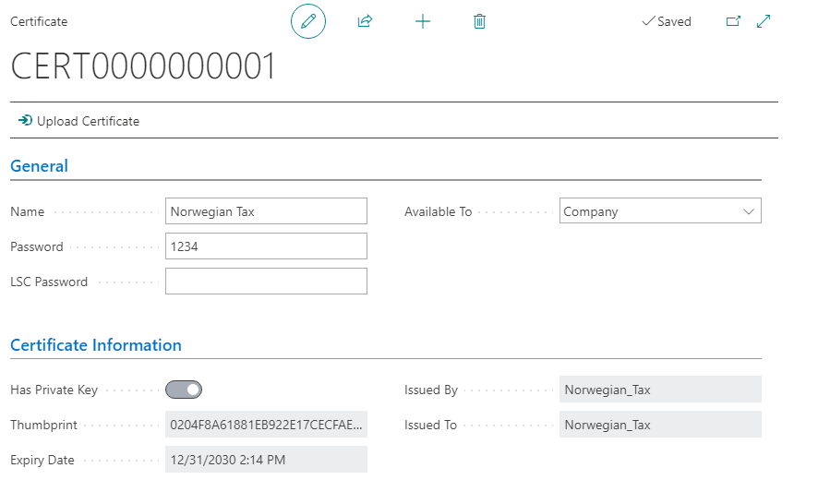Click the Password input field
818x504 pixels.
pyautogui.click(x=266, y=246)
